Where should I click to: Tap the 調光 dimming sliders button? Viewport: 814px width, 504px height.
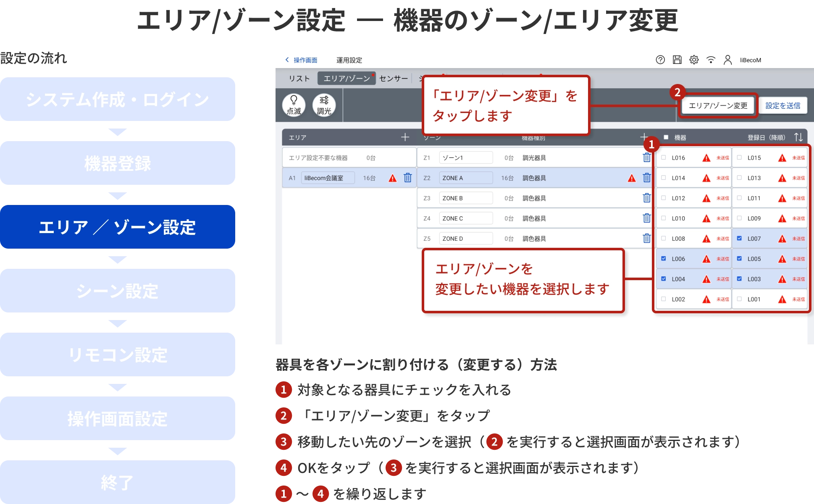[324, 105]
